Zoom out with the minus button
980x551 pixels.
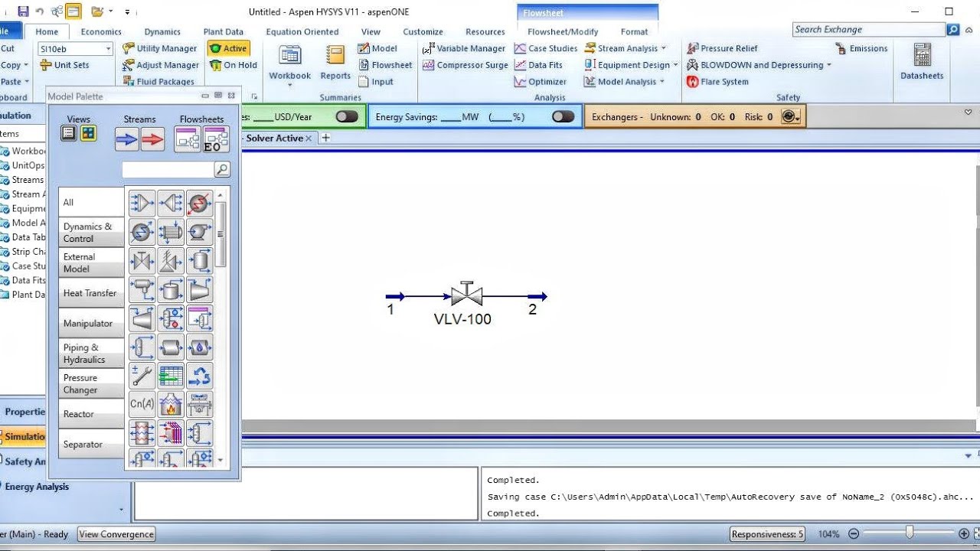coord(854,534)
